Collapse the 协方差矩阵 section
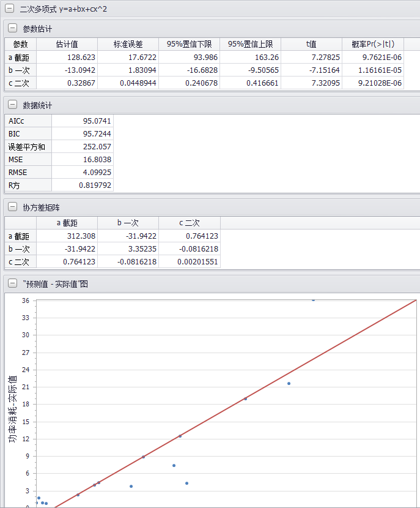This screenshot has width=420, height=508. click(12, 207)
